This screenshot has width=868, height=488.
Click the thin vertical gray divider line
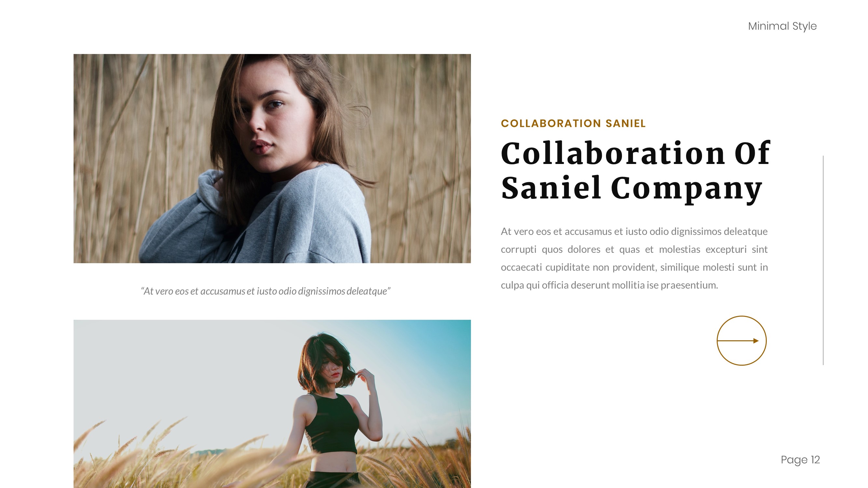823,260
